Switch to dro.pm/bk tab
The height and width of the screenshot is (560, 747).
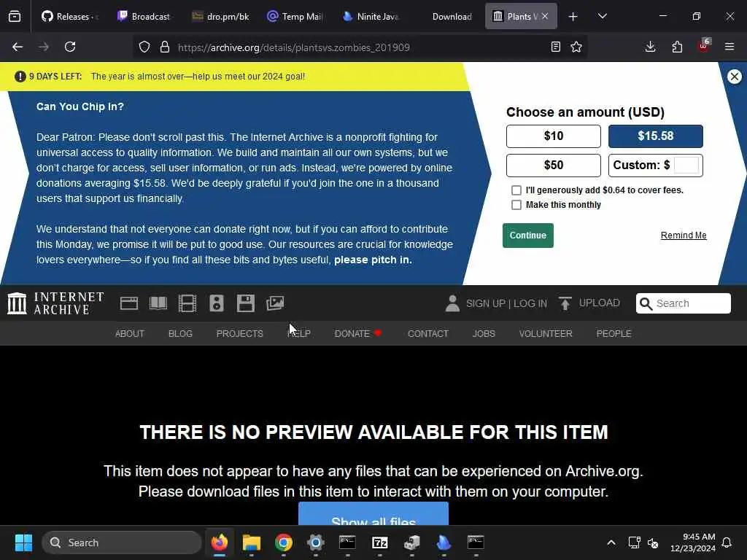(220, 17)
